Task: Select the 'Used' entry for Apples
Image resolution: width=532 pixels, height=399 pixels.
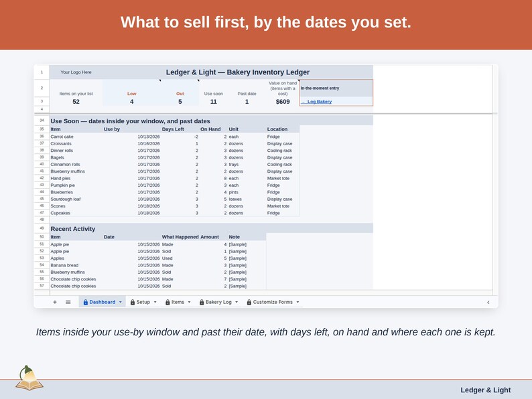Action: (180, 258)
